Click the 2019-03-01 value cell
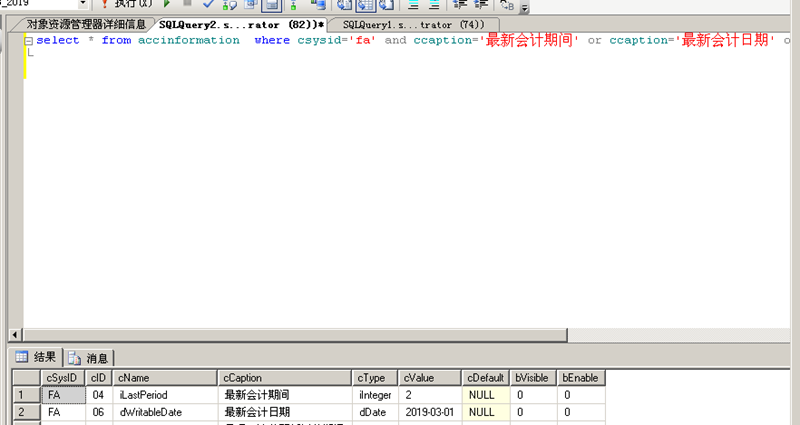This screenshot has height=425, width=800. (430, 412)
